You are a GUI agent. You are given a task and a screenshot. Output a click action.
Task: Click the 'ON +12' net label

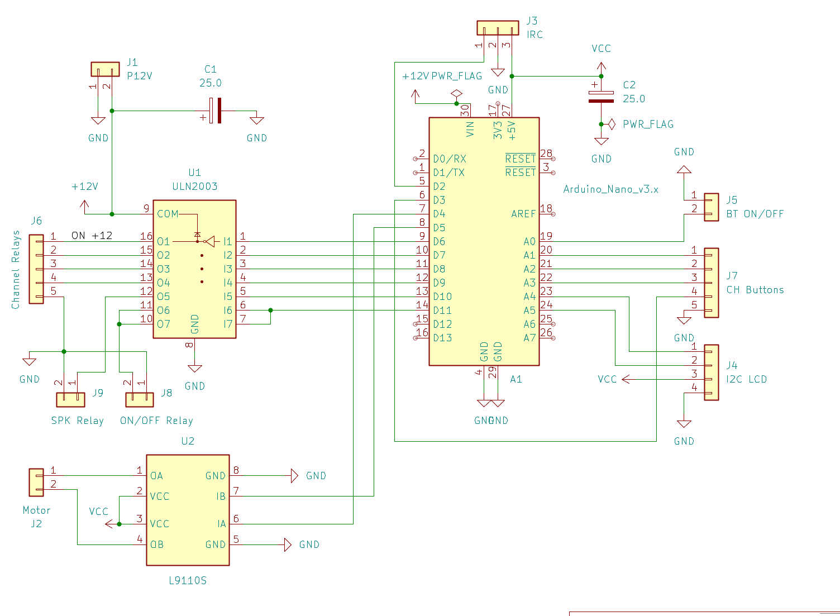[92, 235]
